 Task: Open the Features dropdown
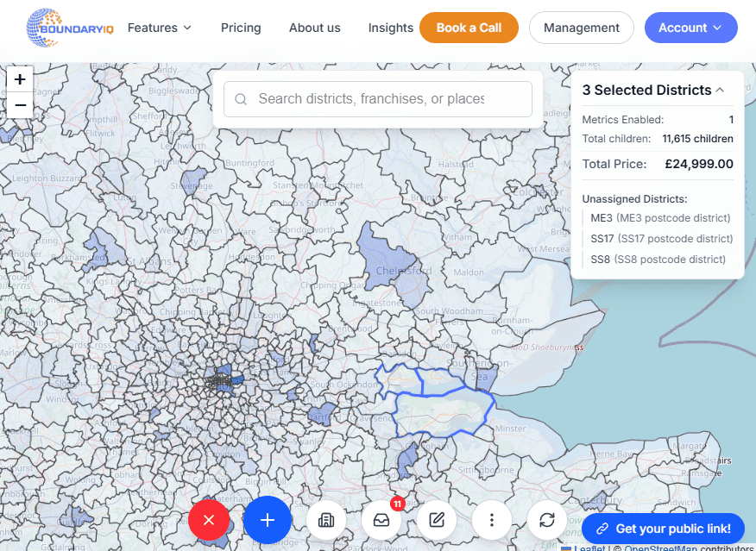[159, 27]
